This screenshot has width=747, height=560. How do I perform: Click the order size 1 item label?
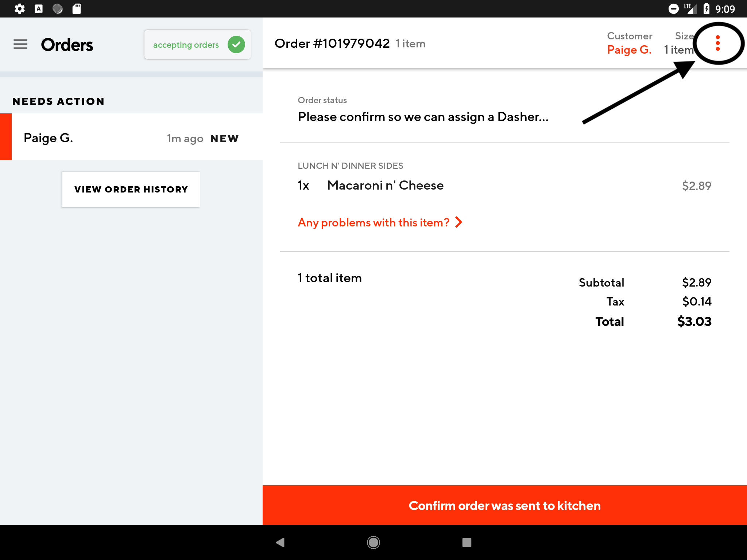[x=678, y=50]
